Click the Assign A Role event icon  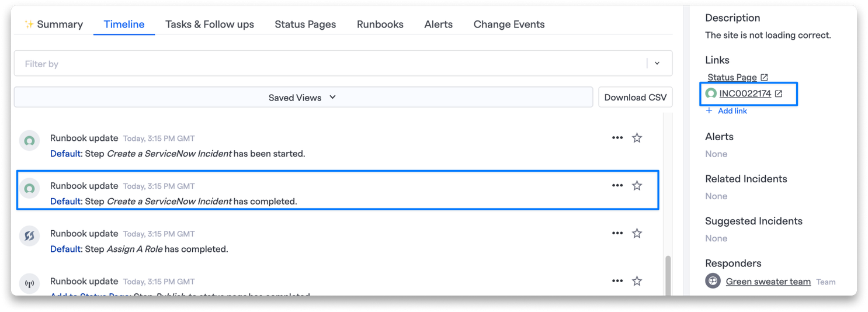(x=29, y=236)
